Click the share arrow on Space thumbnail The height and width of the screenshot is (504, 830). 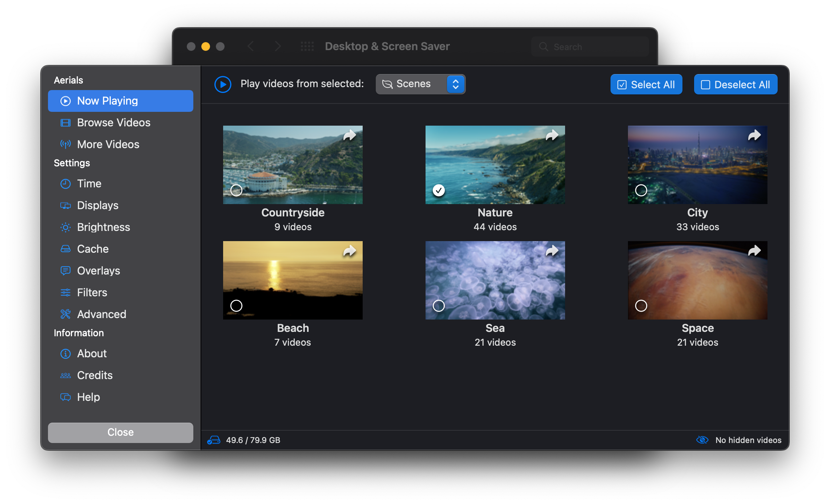click(x=754, y=251)
